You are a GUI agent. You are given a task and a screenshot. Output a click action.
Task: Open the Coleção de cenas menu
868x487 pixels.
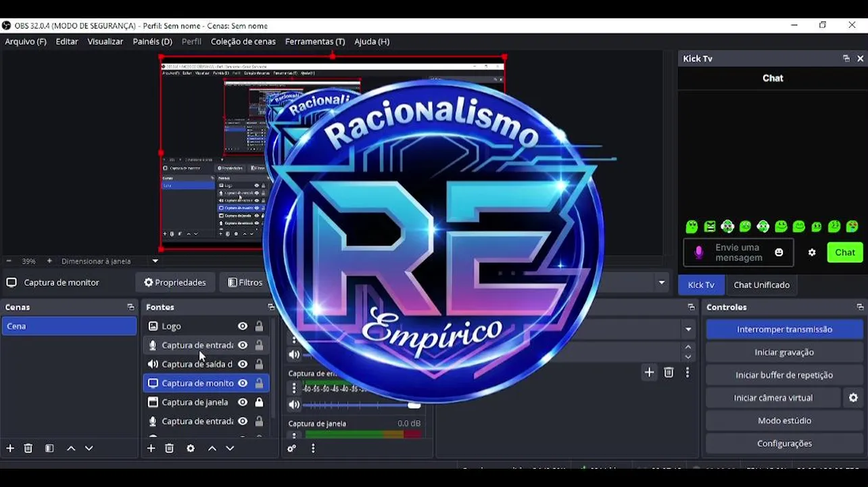pyautogui.click(x=243, y=41)
